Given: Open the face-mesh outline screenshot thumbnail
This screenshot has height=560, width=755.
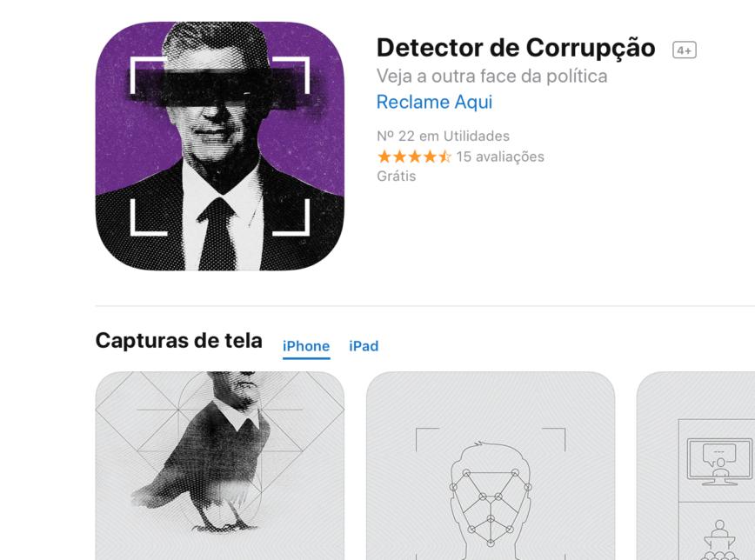Looking at the screenshot, I should 491,465.
